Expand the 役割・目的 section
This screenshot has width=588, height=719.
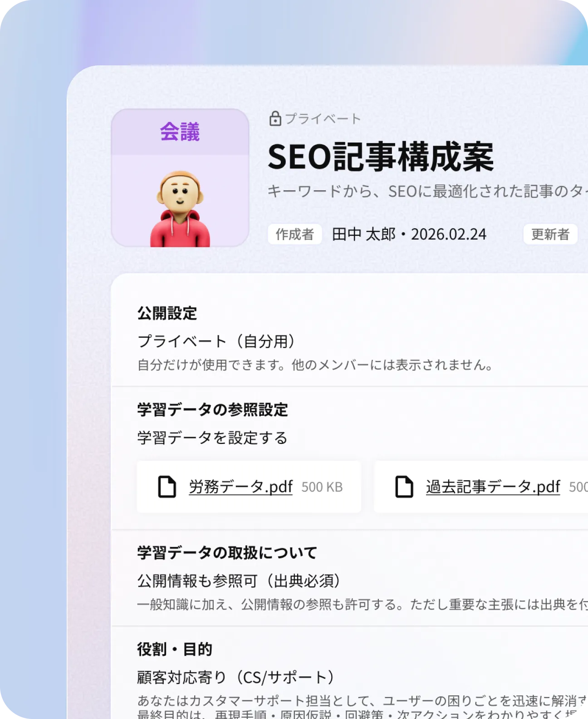pyautogui.click(x=176, y=649)
